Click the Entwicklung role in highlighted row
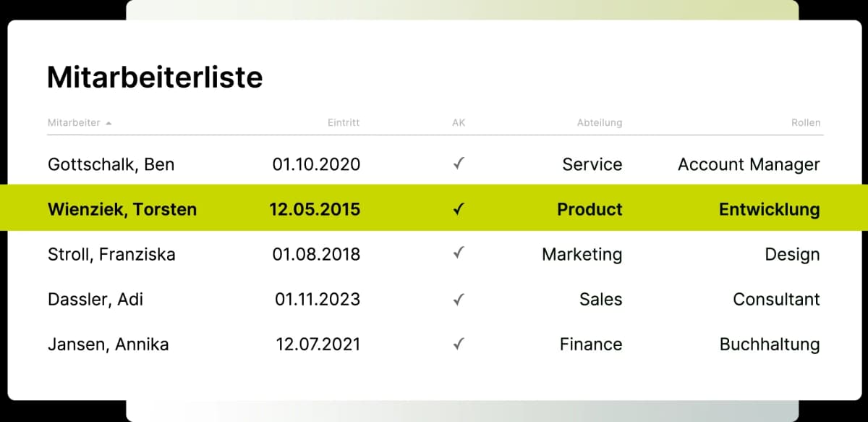 click(769, 210)
